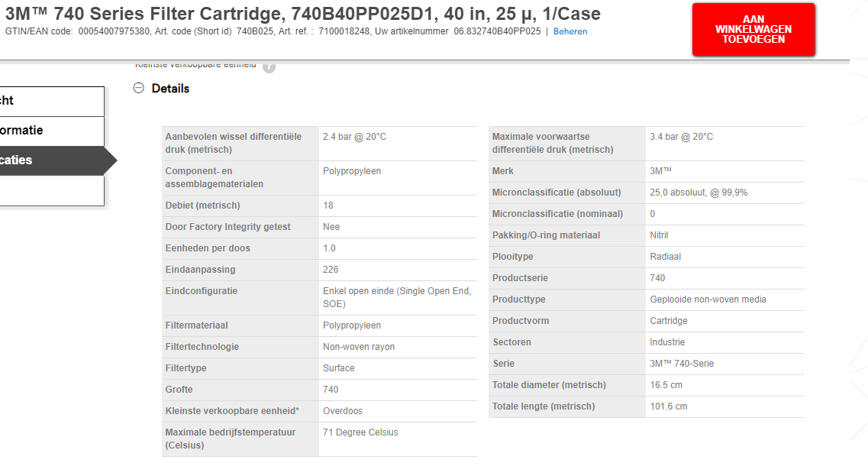868x463 pixels.
Task: Select the value '2.4 bar @ 20°C'
Action: (355, 137)
